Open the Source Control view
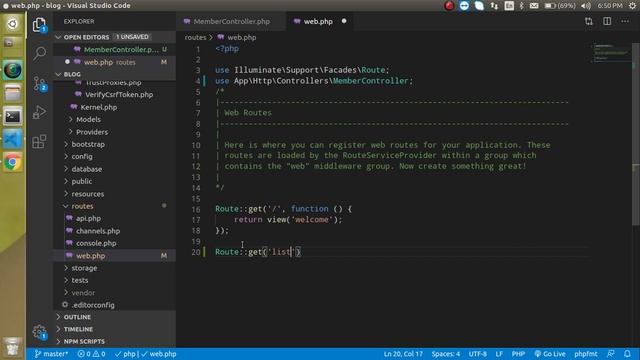This screenshot has width=640, height=360. 40,83
